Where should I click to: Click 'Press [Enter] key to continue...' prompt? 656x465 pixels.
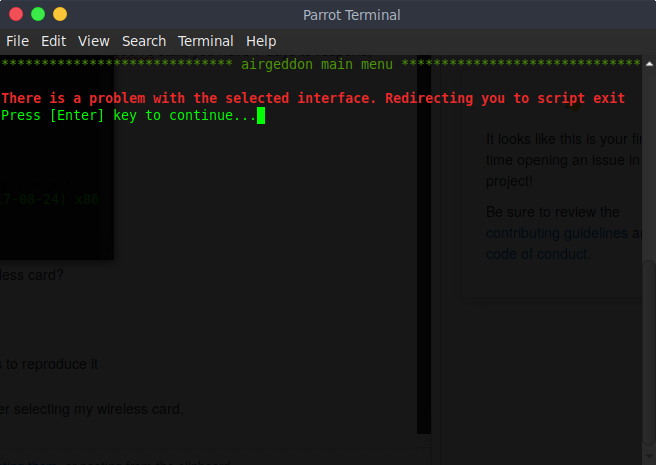tap(128, 116)
